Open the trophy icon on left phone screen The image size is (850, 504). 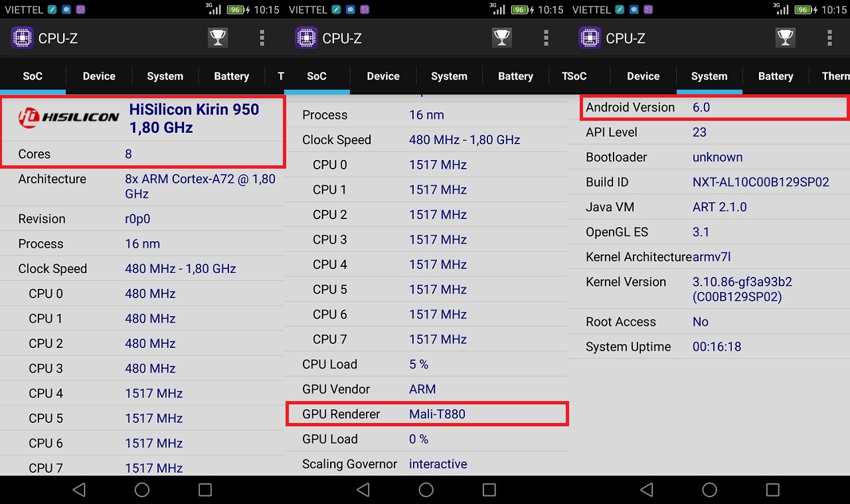coord(218,38)
